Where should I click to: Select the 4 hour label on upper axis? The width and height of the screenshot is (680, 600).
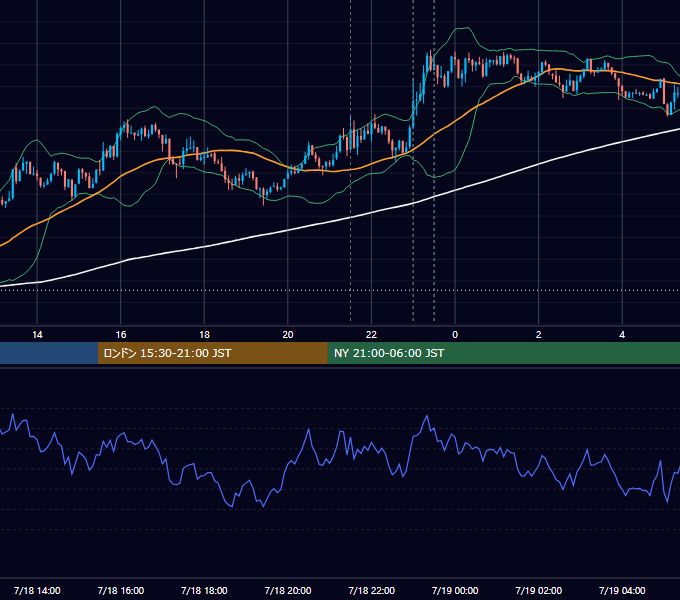(x=622, y=335)
